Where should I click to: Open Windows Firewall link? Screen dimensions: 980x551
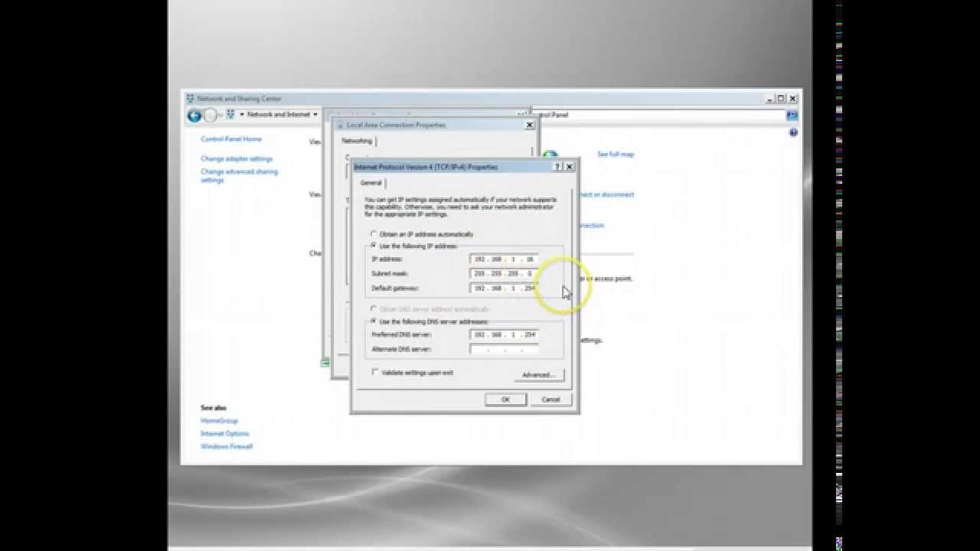pos(227,446)
